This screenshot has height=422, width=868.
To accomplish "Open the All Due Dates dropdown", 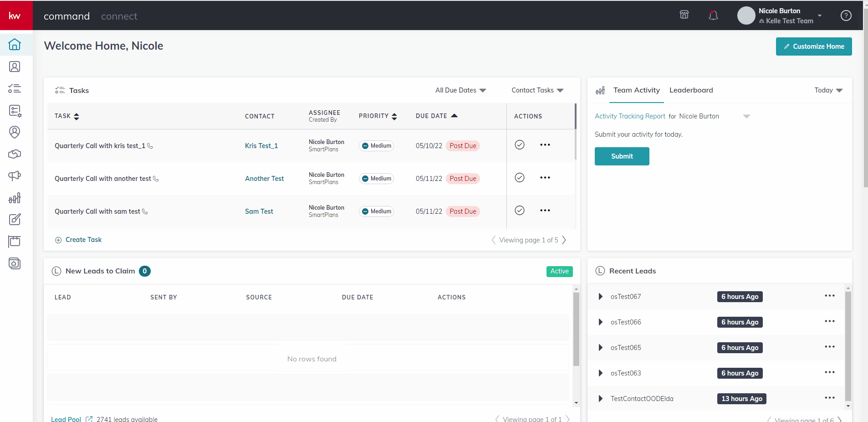I will pyautogui.click(x=460, y=90).
